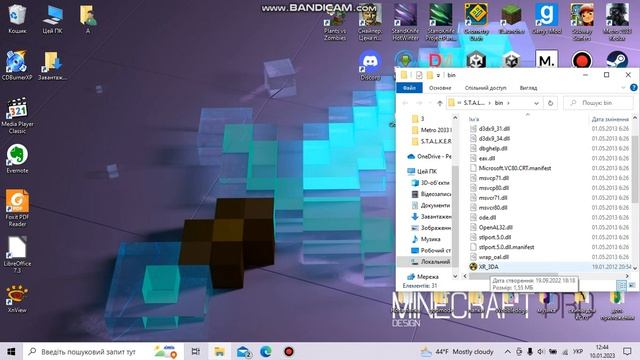Launch the Geometry Dash desktop shortcut
The image size is (640, 360).
(x=476, y=22)
